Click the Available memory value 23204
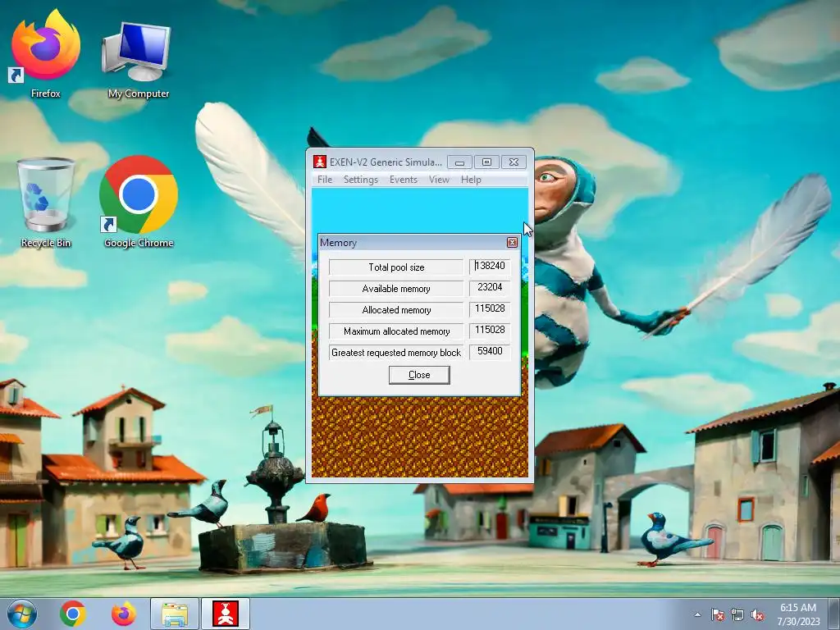The height and width of the screenshot is (630, 840). pyautogui.click(x=490, y=288)
